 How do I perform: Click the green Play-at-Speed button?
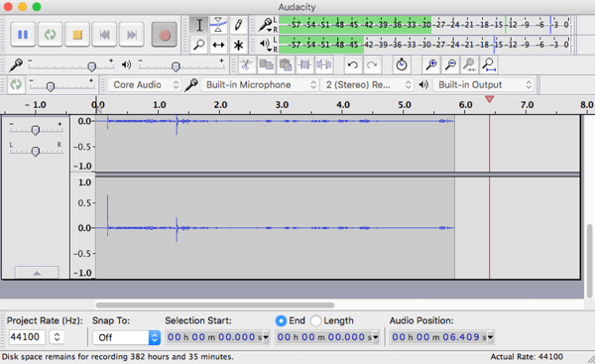[x=16, y=84]
